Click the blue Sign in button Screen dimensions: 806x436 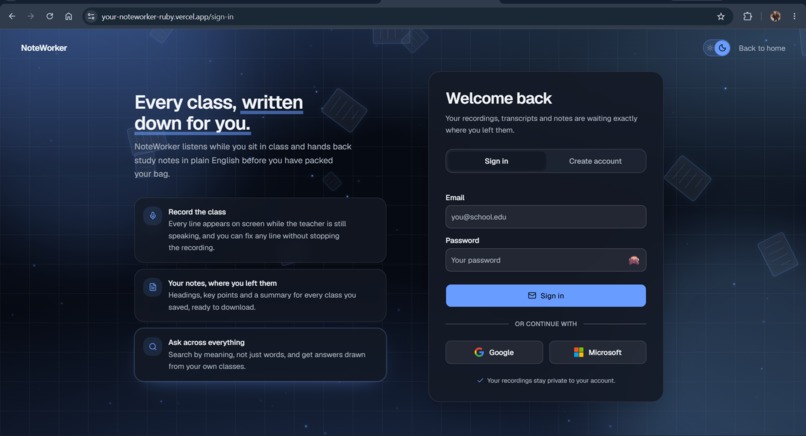point(546,296)
